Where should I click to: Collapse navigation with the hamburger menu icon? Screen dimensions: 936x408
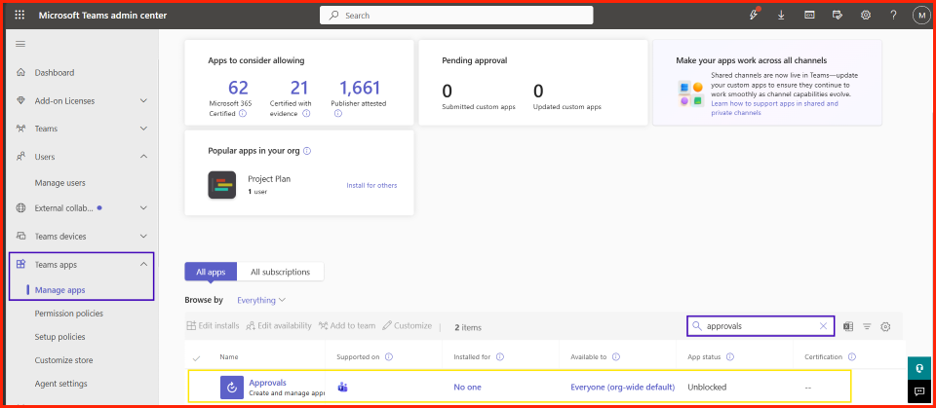tap(20, 44)
